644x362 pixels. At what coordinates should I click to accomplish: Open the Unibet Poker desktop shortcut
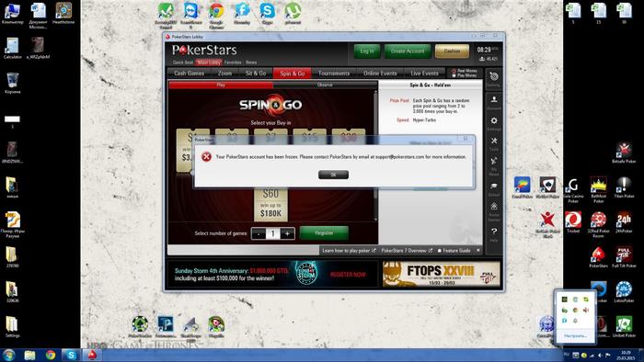click(624, 327)
